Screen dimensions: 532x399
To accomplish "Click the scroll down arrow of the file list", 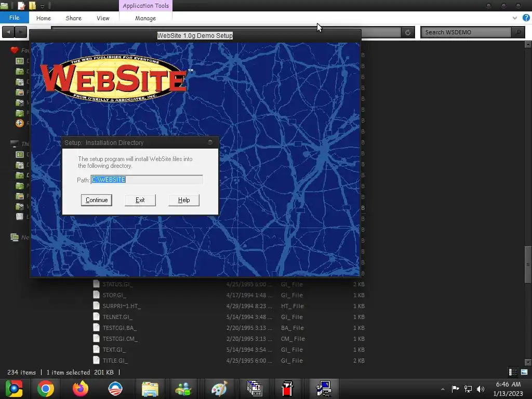I will (x=528, y=362).
